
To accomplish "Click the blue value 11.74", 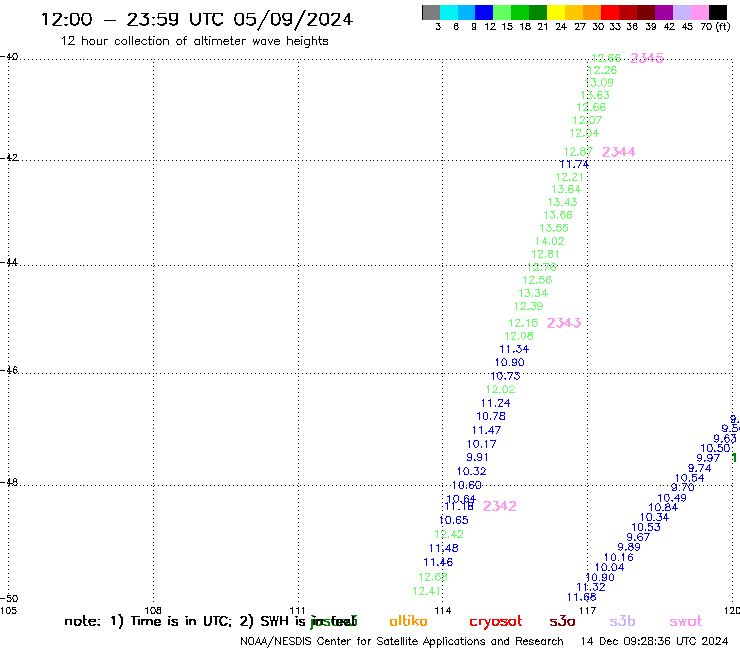I will (574, 164).
